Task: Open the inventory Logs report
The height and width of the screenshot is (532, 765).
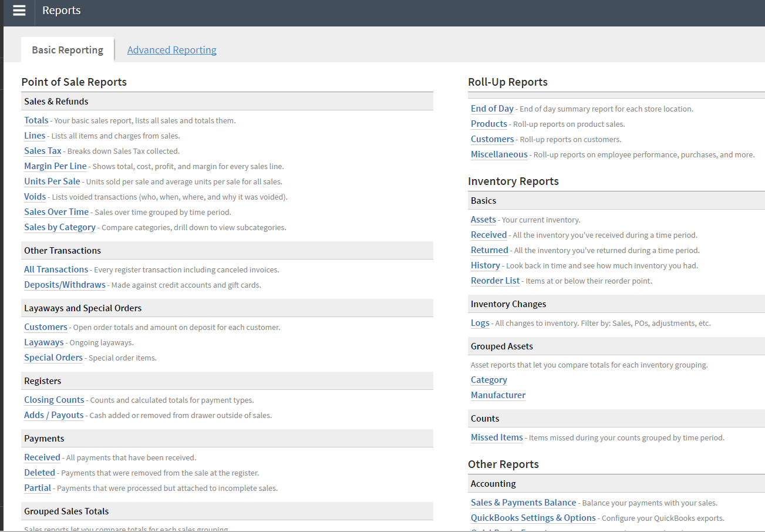Action: [480, 323]
